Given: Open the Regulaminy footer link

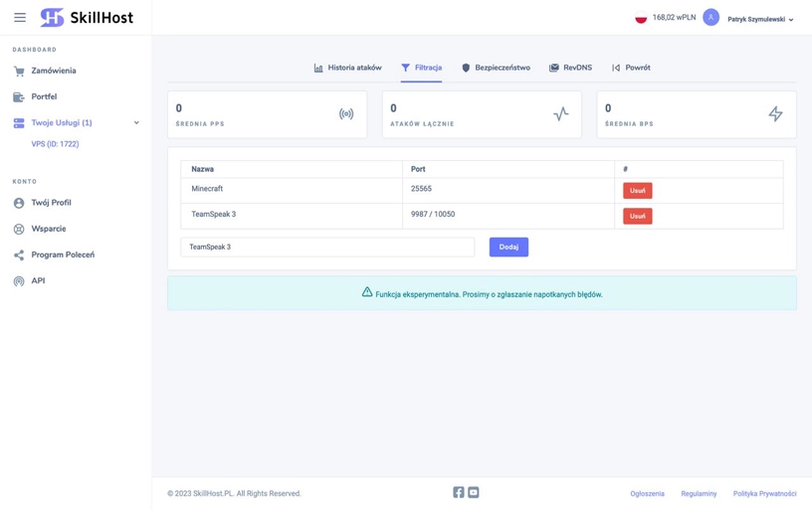Looking at the screenshot, I should coord(699,493).
